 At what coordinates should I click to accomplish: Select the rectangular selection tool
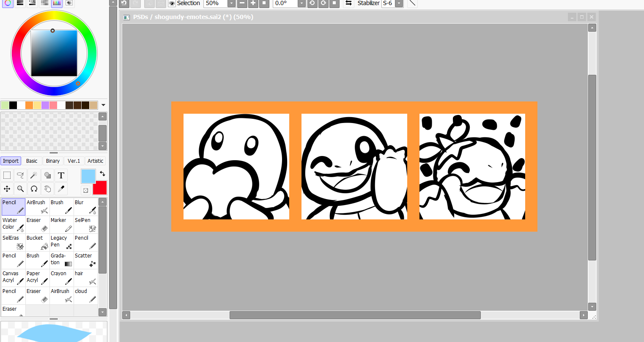click(x=7, y=175)
